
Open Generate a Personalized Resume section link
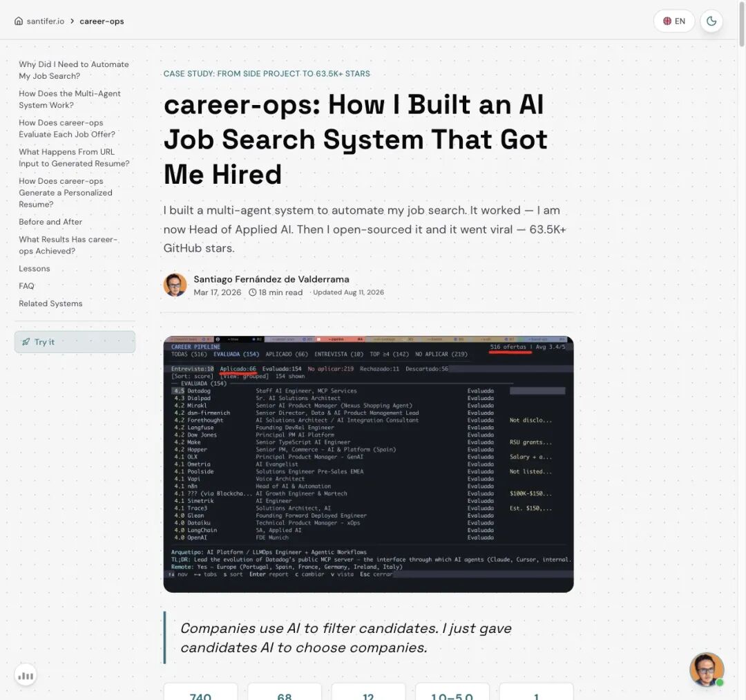tap(66, 192)
